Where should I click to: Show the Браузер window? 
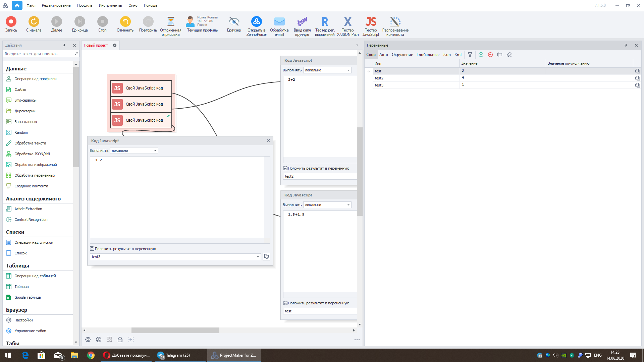coord(234,24)
